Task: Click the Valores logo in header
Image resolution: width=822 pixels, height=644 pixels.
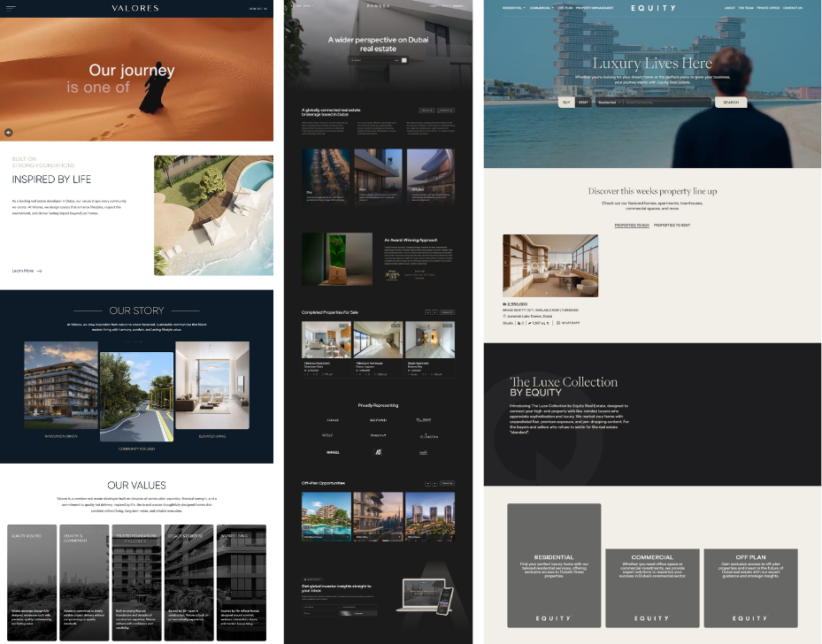Action: tap(135, 8)
